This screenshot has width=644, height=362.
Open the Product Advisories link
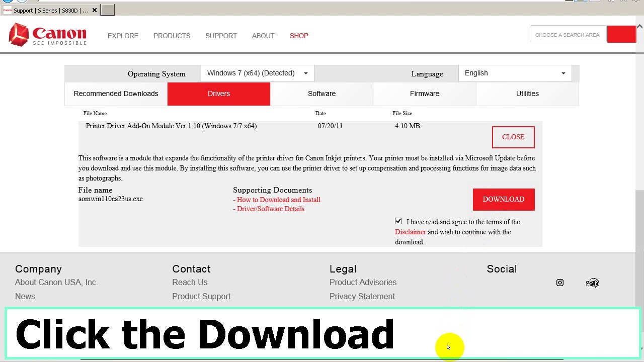pyautogui.click(x=363, y=282)
